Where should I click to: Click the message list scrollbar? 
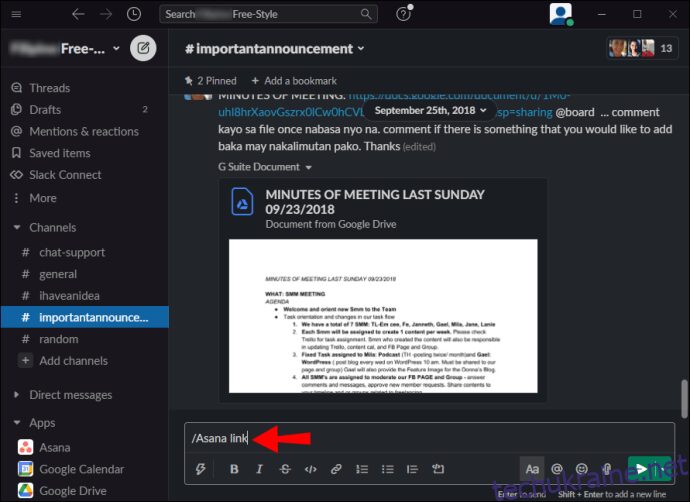684,399
